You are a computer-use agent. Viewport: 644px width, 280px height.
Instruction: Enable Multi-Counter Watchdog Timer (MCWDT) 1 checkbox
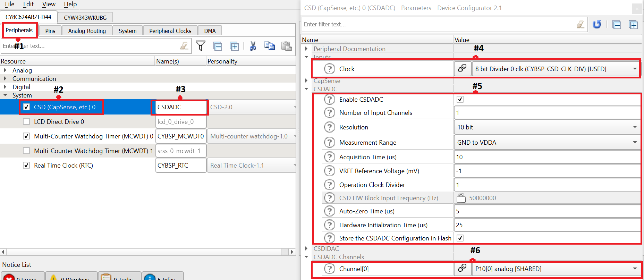point(26,151)
